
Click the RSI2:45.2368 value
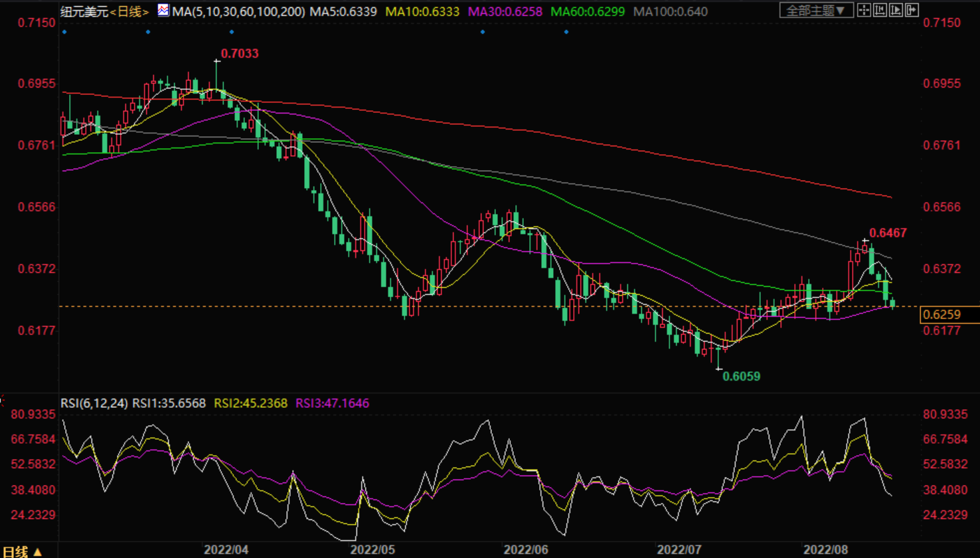tap(250, 403)
